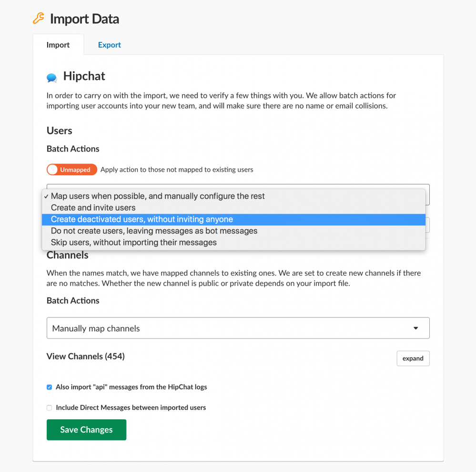The width and height of the screenshot is (476, 472).
Task: Click the Import Data page title
Action: tap(84, 19)
